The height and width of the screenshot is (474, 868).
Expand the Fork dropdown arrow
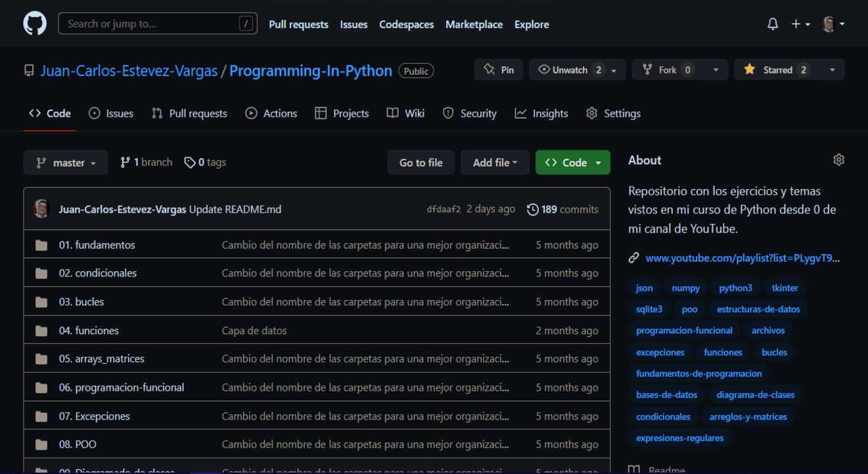click(x=716, y=70)
